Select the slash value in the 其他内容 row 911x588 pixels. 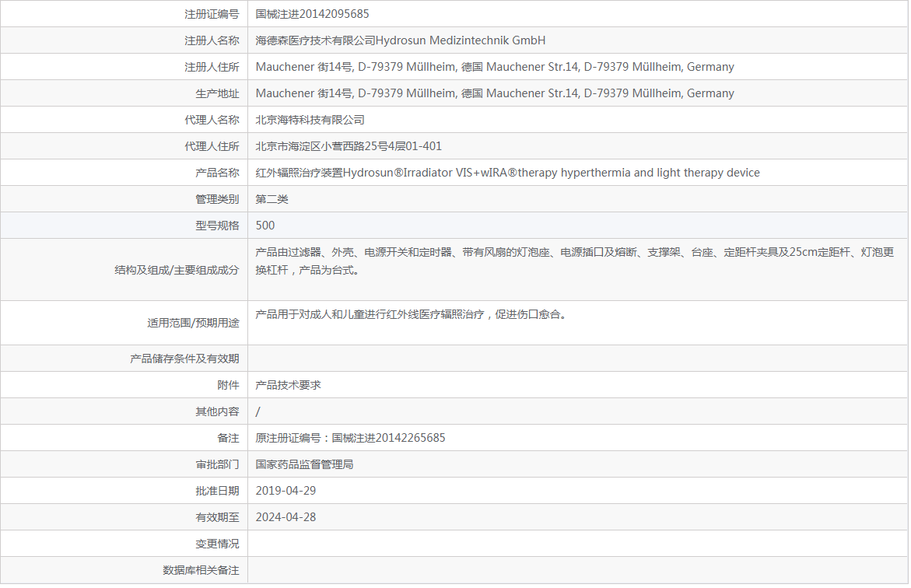coord(258,412)
